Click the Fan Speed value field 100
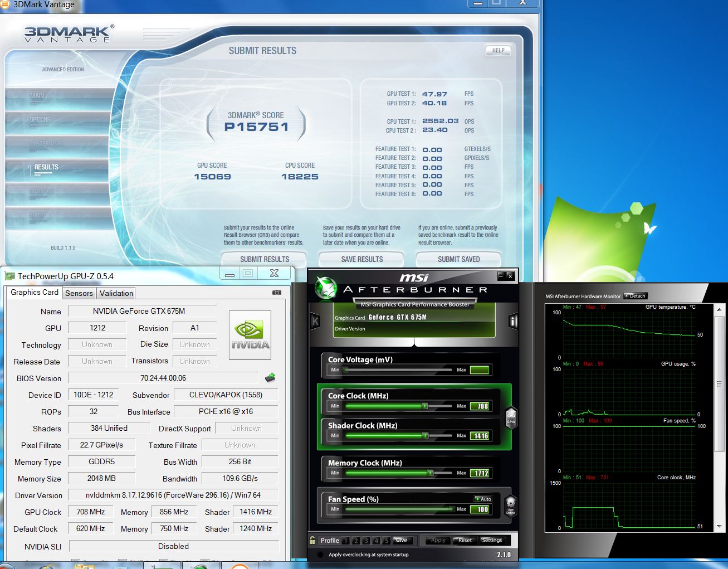The height and width of the screenshot is (569, 728). pos(480,509)
